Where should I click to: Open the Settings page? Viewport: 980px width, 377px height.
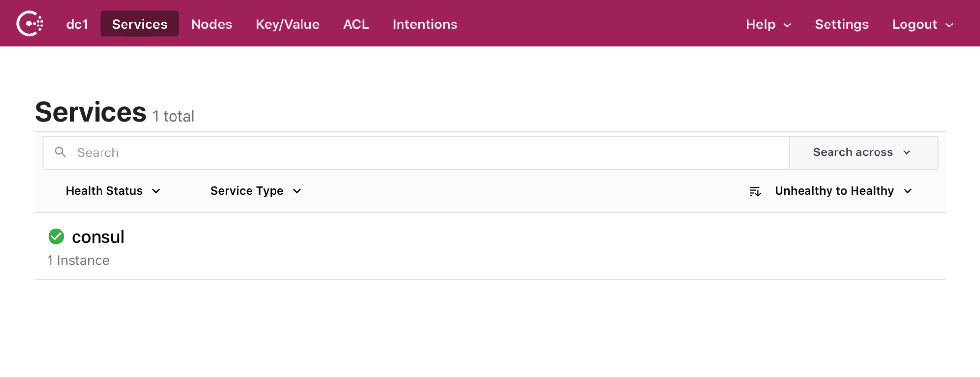point(841,24)
